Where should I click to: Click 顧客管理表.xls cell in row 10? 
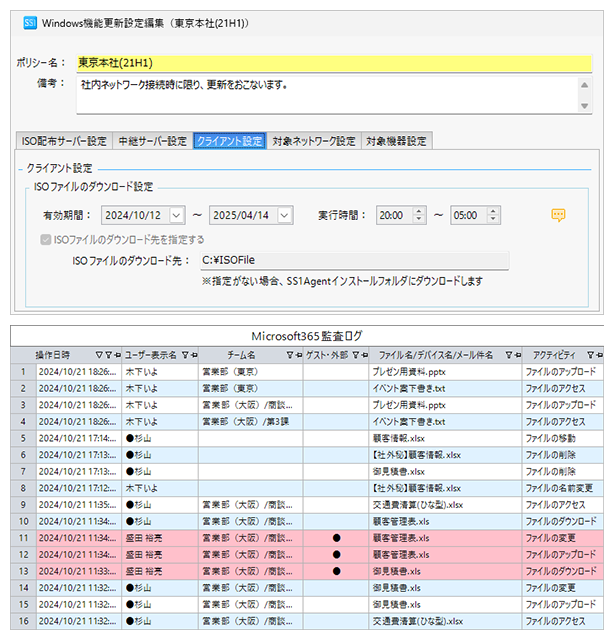[x=445, y=522]
